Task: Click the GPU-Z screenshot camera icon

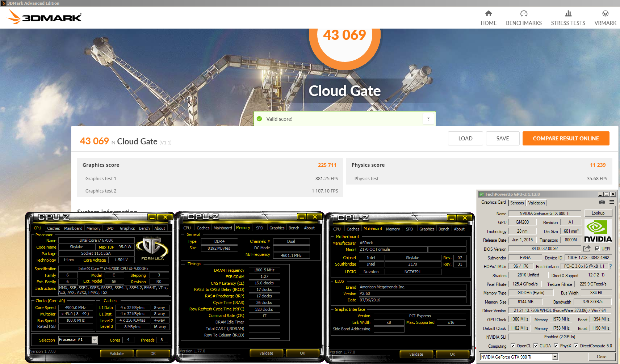Action: tap(602, 202)
